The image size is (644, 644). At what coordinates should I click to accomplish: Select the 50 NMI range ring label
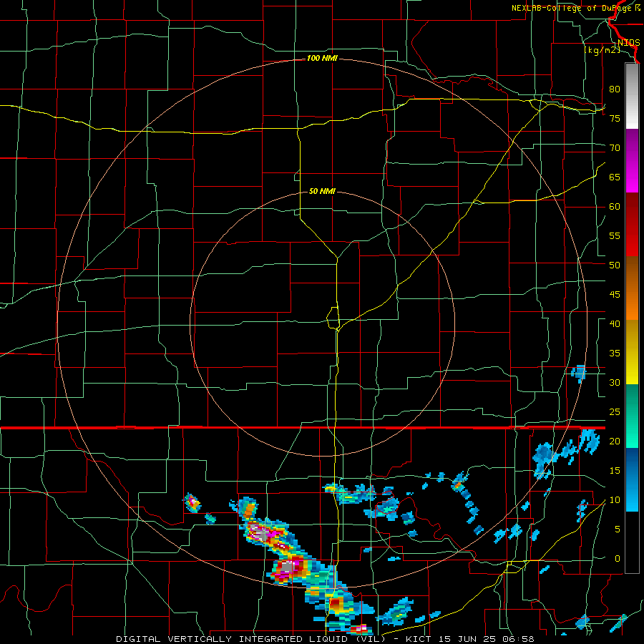point(322,191)
